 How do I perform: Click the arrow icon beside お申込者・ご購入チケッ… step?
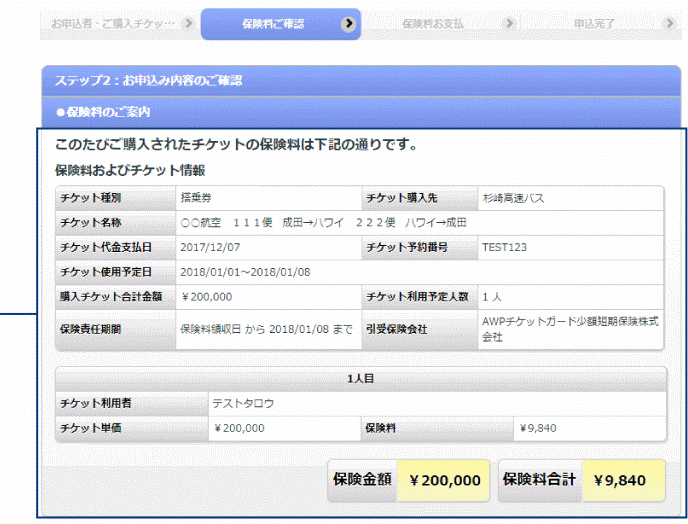pyautogui.click(x=189, y=23)
